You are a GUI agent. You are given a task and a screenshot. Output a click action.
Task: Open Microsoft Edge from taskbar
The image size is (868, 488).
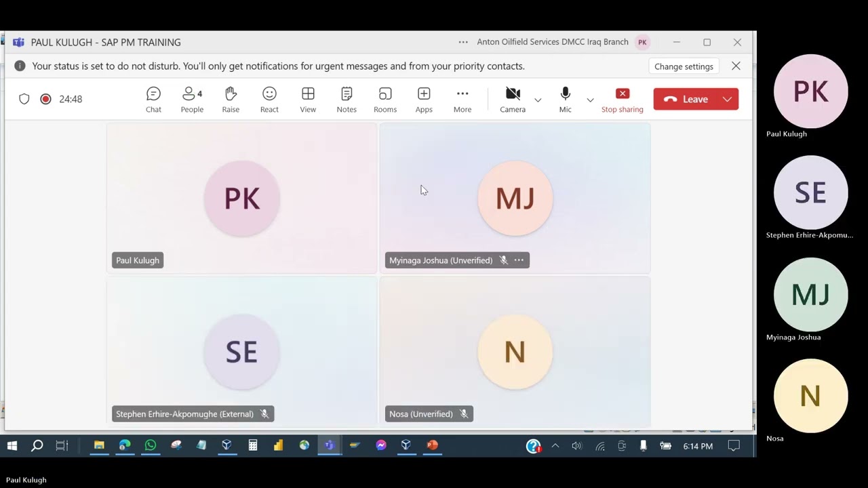coord(125,445)
